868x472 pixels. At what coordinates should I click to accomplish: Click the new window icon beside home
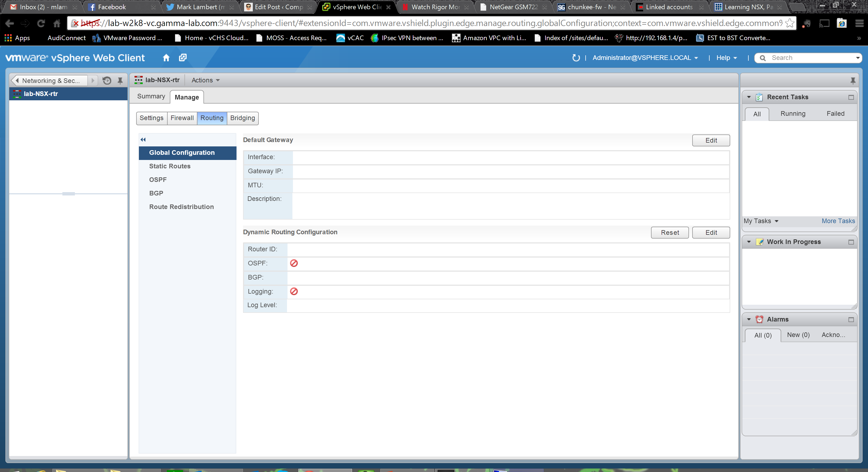pos(183,57)
